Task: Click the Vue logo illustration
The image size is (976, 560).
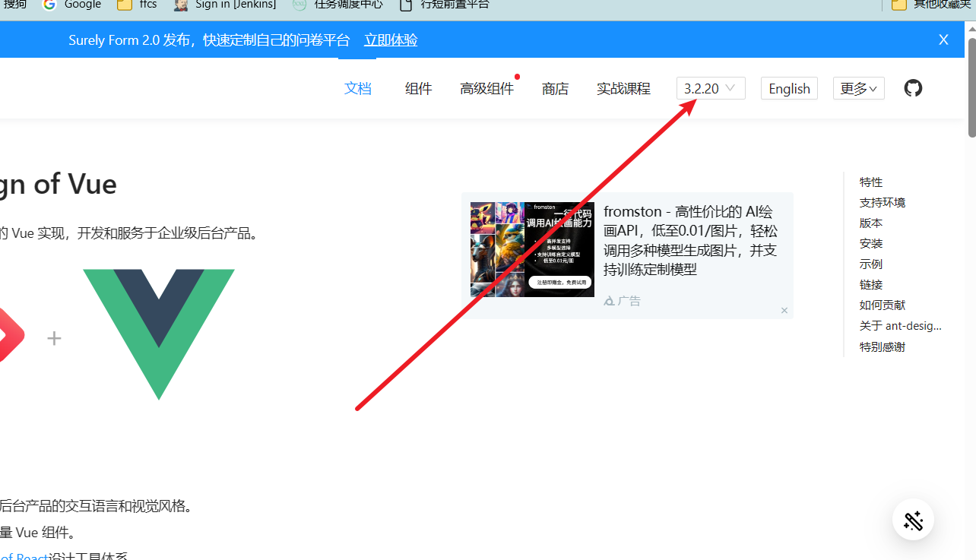Action: point(159,334)
